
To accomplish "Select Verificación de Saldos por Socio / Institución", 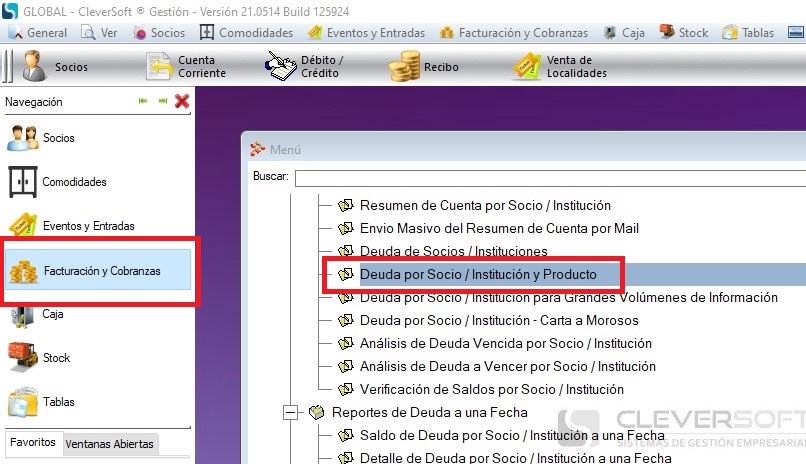I will coord(491,389).
